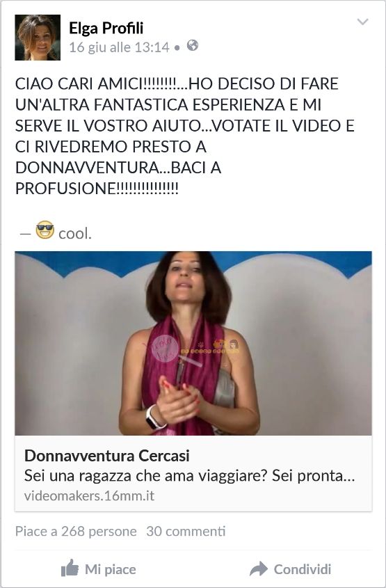Select the 'cool.' feeling text
The height and width of the screenshot is (588, 386).
coord(75,234)
